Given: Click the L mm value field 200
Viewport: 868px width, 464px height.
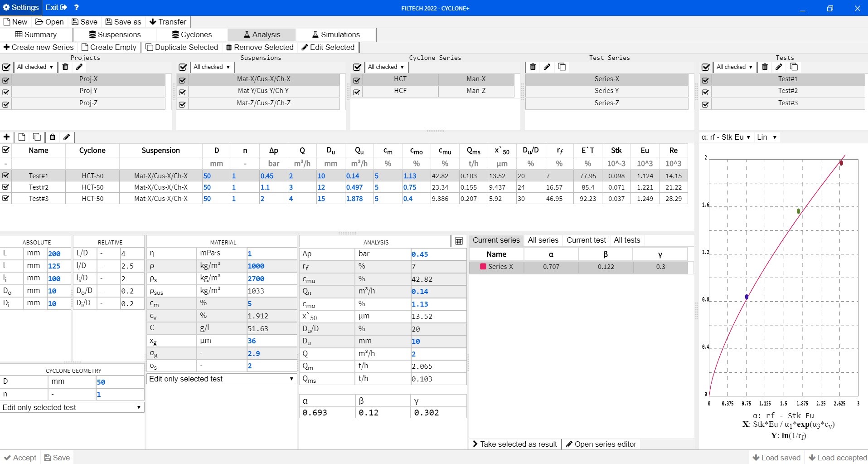Looking at the screenshot, I should [58, 254].
